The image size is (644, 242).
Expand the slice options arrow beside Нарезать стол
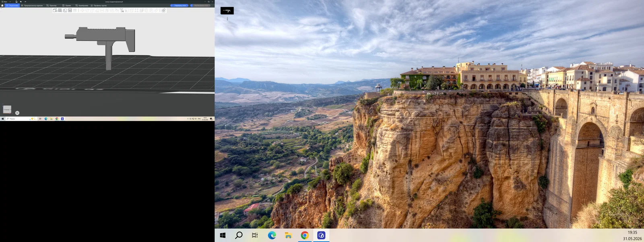pos(171,6)
